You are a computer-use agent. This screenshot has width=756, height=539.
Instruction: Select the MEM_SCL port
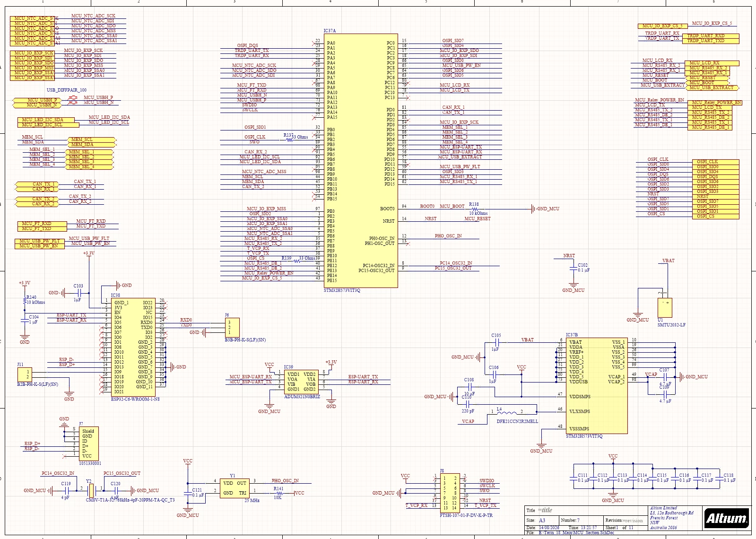click(x=92, y=139)
